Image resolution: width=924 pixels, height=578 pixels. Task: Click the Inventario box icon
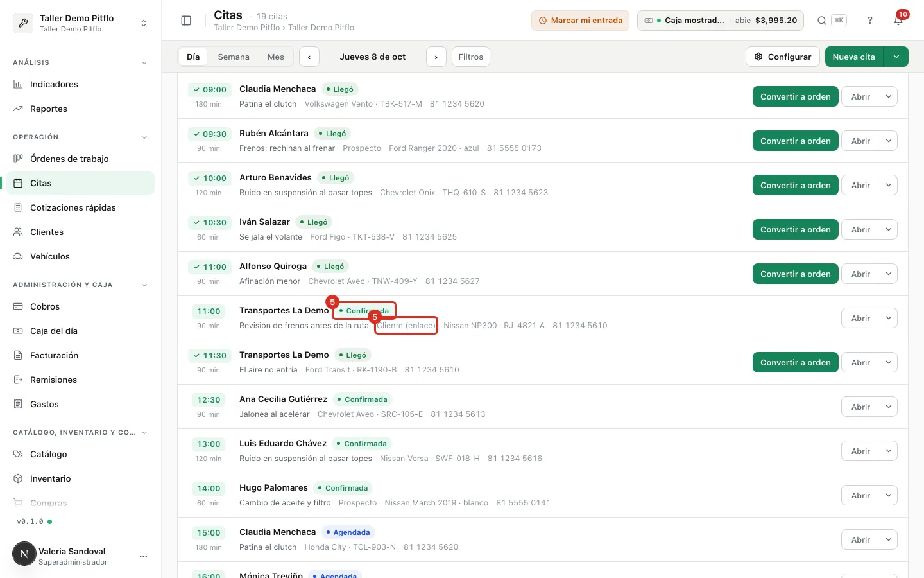tap(18, 478)
